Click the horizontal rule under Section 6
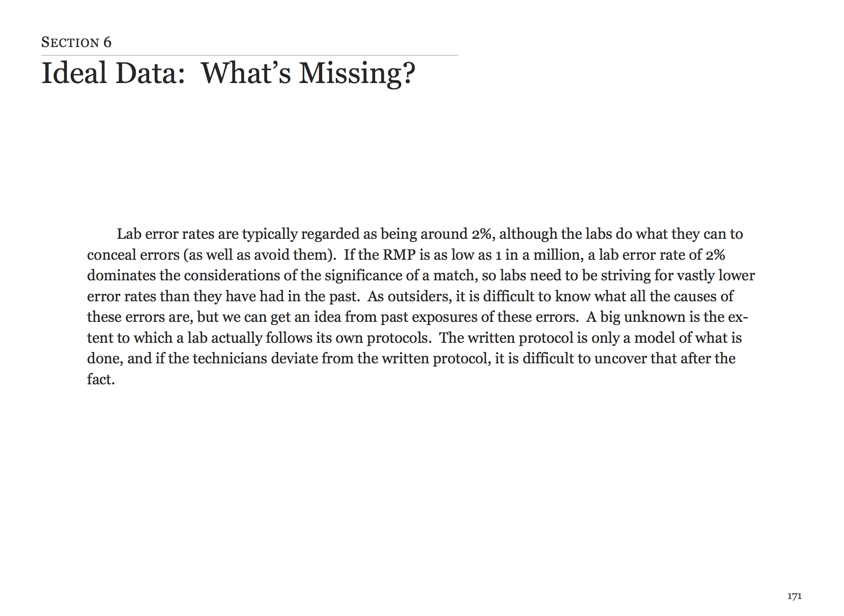 [x=249, y=55]
